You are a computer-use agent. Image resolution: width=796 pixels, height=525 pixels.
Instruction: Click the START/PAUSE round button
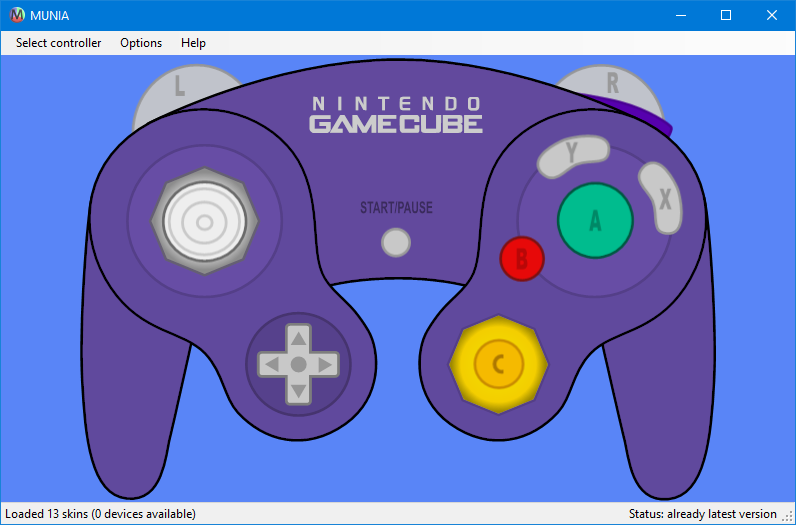[395, 242]
